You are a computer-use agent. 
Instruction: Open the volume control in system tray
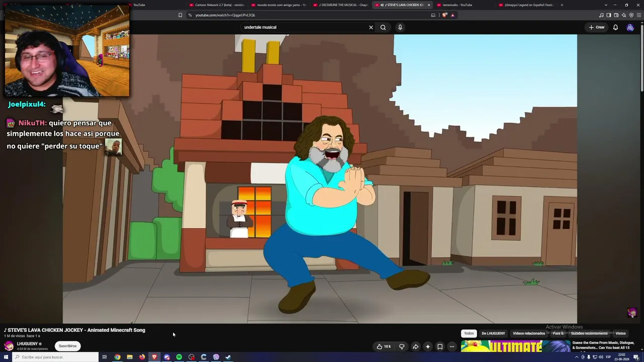tap(601, 357)
